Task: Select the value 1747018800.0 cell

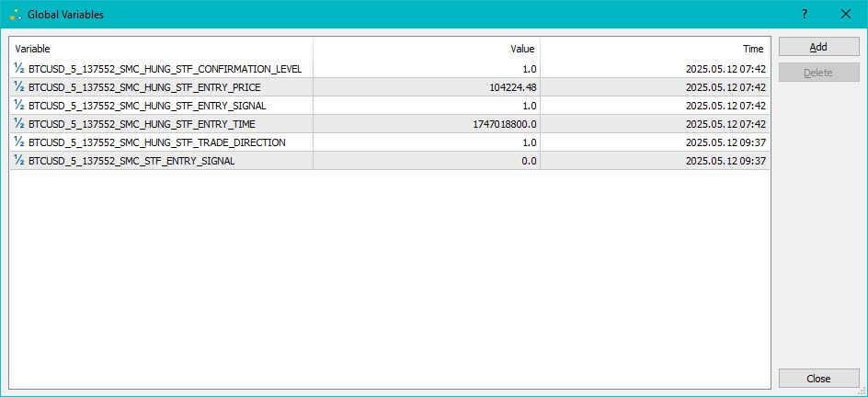Action: click(504, 124)
